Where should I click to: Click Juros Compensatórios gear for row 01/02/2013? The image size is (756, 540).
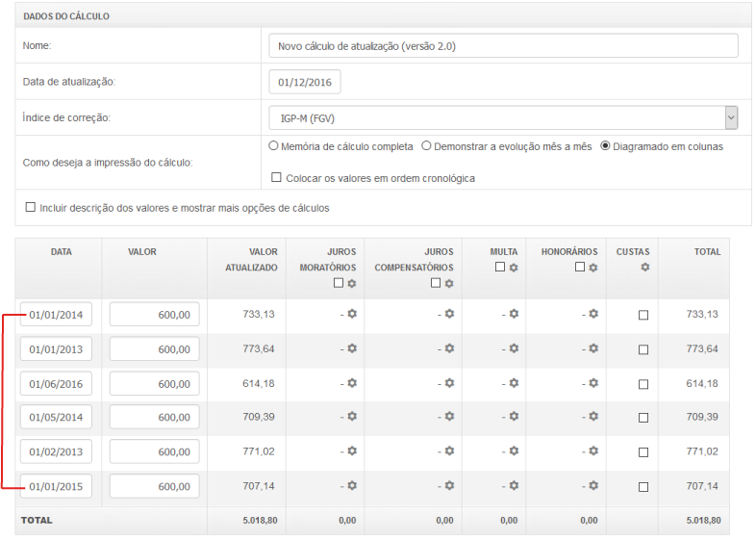[449, 450]
